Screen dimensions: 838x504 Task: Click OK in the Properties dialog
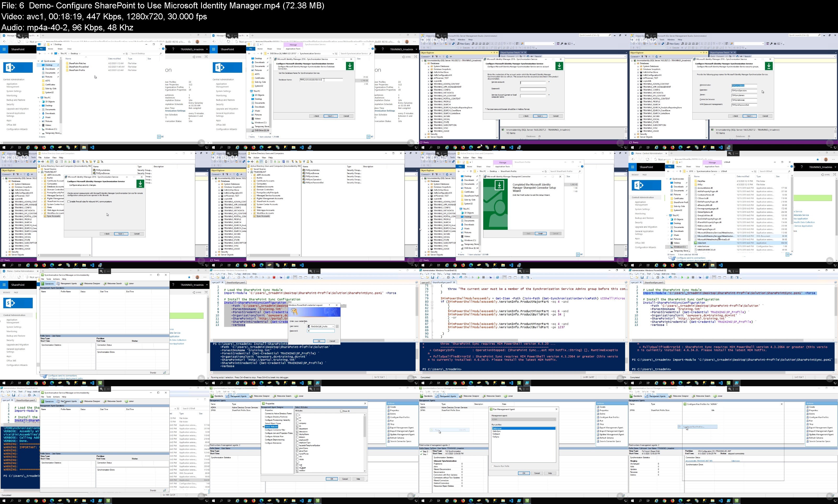pos(332,479)
